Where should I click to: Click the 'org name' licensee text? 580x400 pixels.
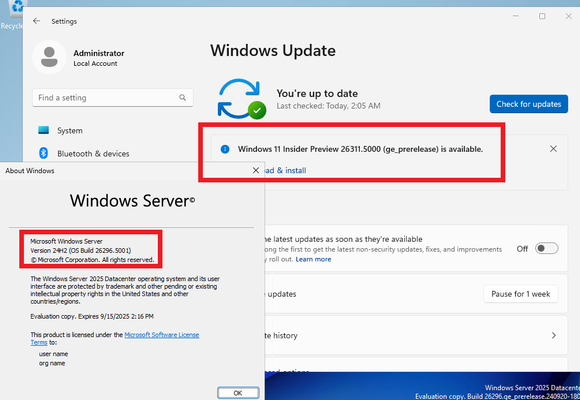coord(52,363)
